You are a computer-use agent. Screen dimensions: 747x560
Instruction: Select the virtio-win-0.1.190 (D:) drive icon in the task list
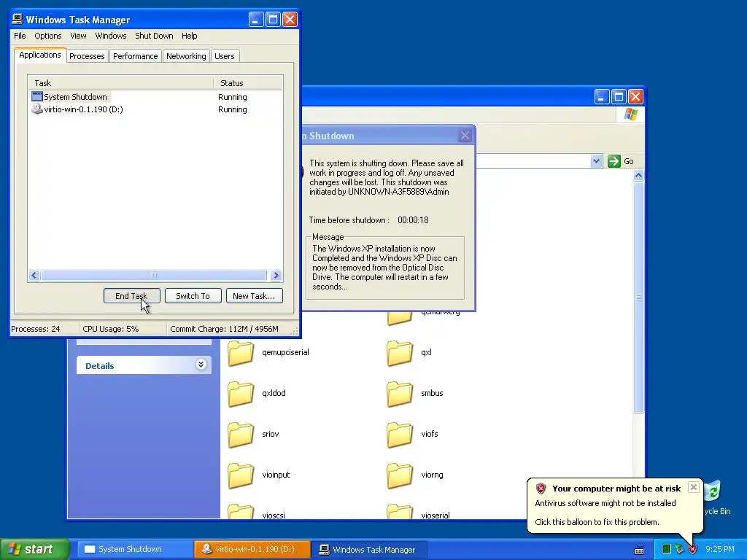tap(37, 109)
